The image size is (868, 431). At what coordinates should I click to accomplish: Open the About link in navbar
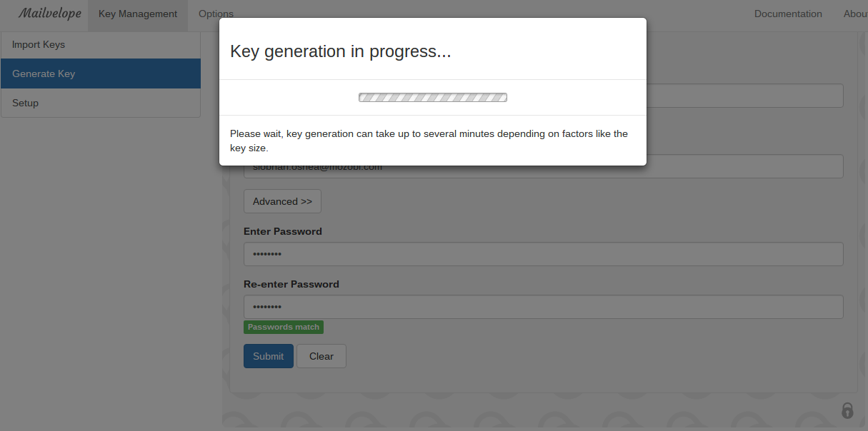click(x=855, y=14)
